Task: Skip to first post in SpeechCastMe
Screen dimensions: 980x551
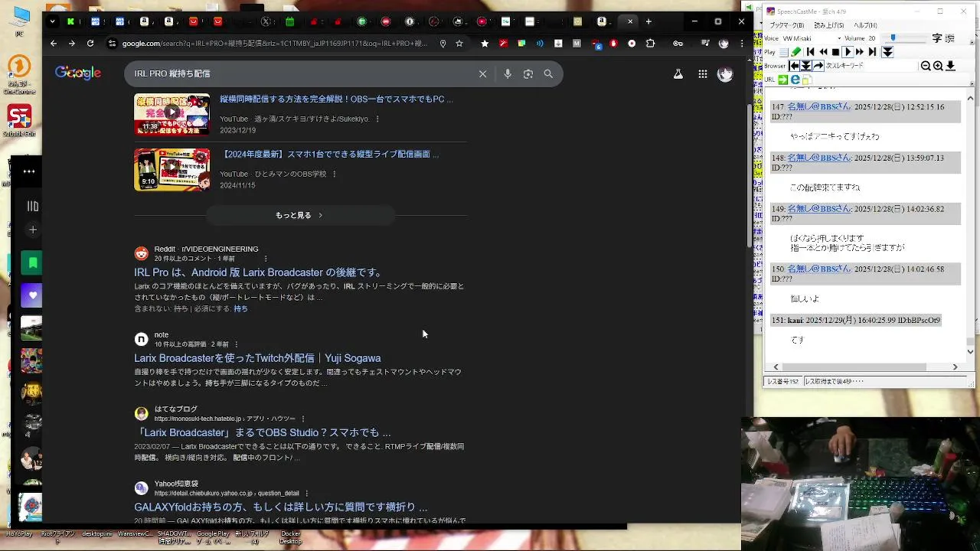Action: tap(810, 52)
